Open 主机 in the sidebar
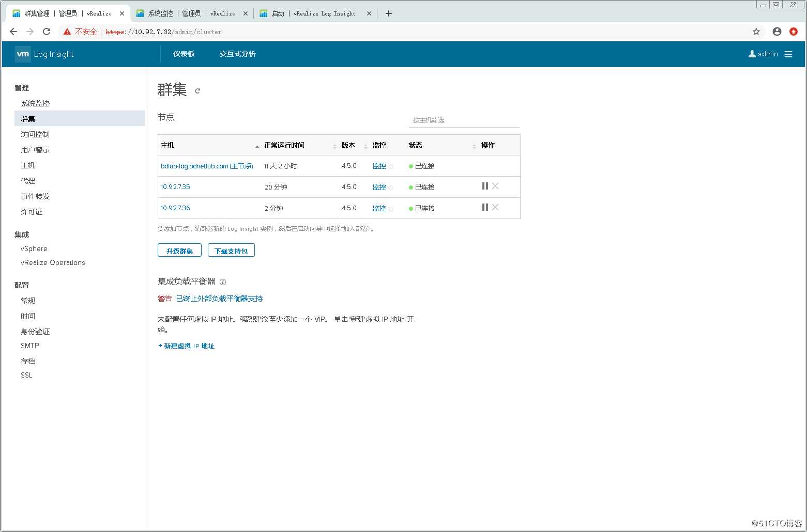The height and width of the screenshot is (532, 807). [28, 165]
